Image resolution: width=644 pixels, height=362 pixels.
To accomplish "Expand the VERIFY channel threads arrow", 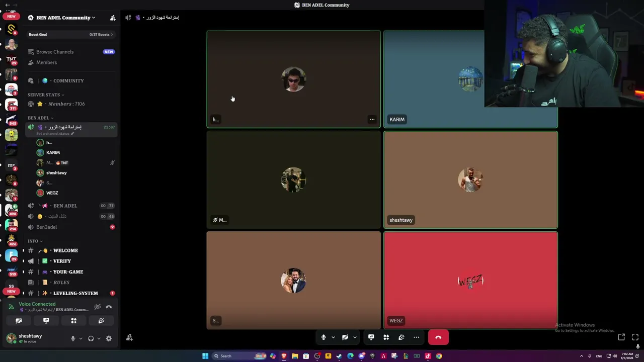I will point(23,261).
